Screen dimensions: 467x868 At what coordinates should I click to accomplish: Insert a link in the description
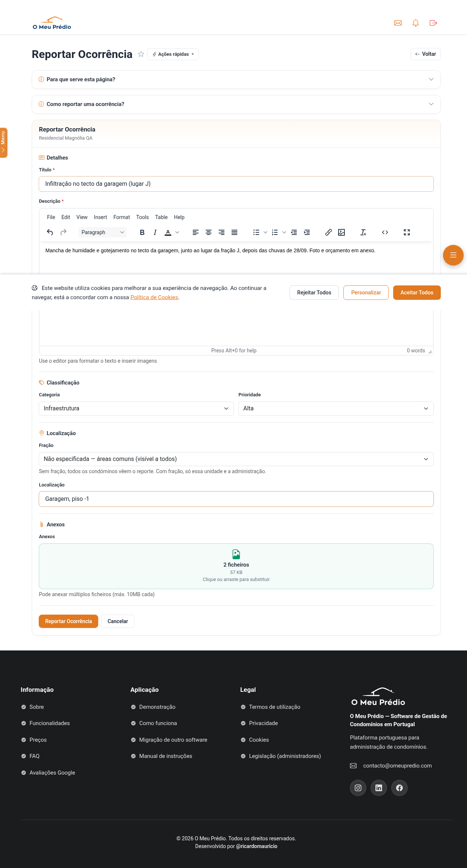pyautogui.click(x=329, y=232)
